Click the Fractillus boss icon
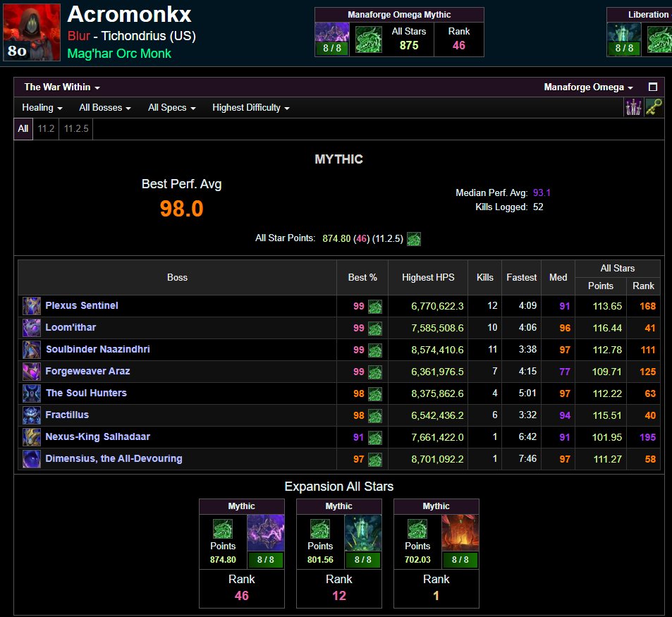Screen dimensions: 672x617 pyautogui.click(x=32, y=415)
